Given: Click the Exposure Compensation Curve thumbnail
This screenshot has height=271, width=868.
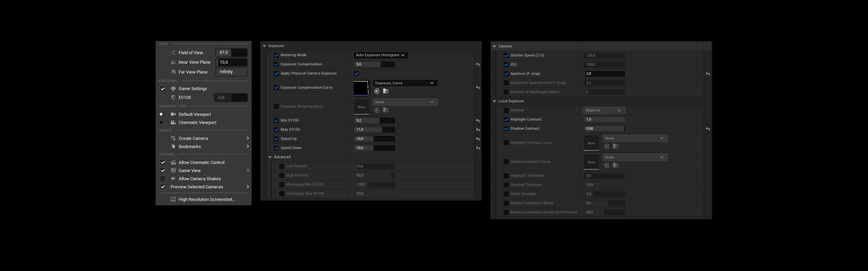Looking at the screenshot, I should (361, 88).
